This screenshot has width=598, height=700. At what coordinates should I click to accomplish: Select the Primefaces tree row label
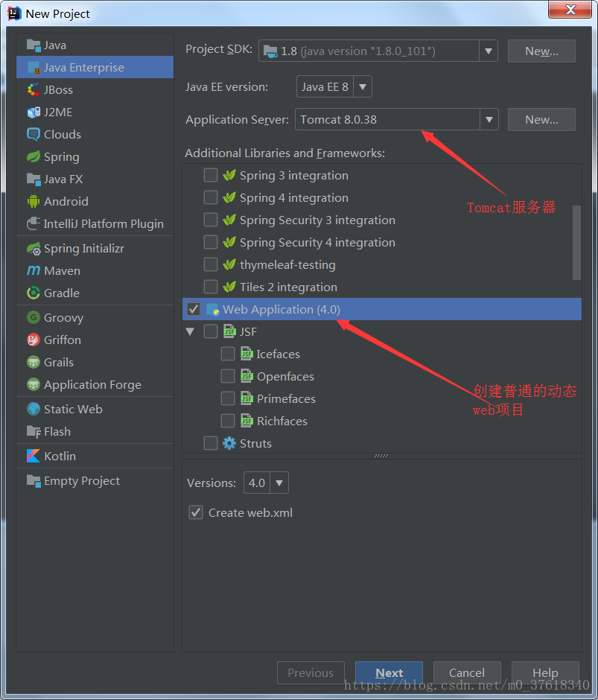tap(286, 398)
